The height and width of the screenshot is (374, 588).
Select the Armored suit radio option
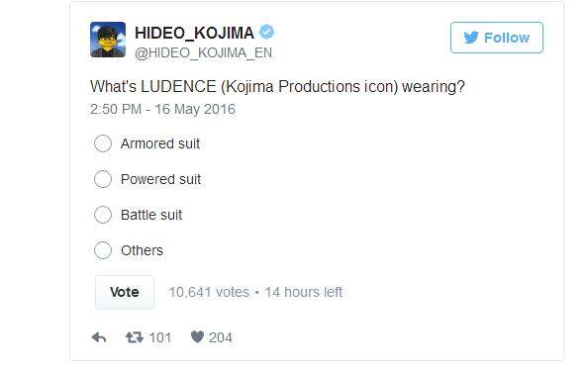coord(103,143)
